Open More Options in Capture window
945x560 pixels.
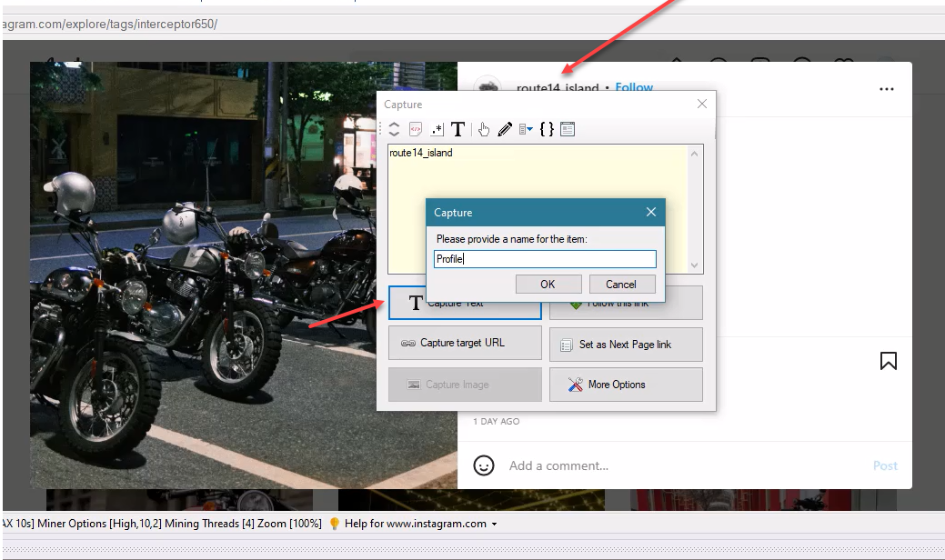click(626, 385)
